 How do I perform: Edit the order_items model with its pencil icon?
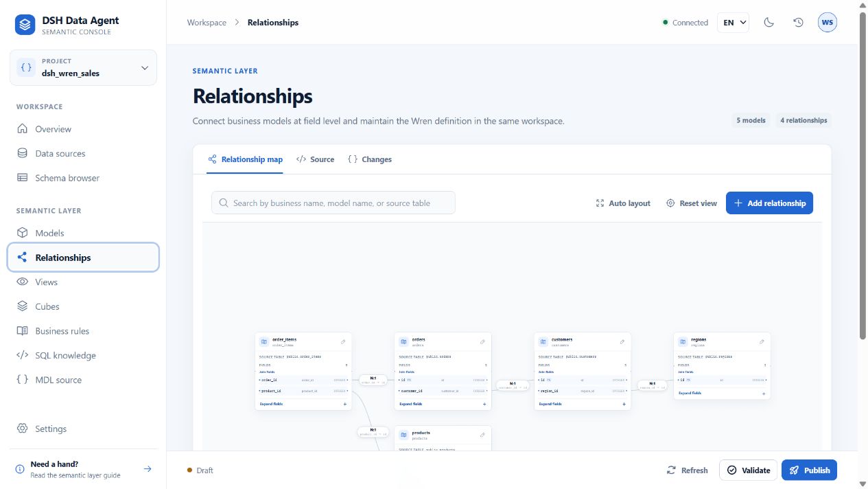tap(343, 341)
